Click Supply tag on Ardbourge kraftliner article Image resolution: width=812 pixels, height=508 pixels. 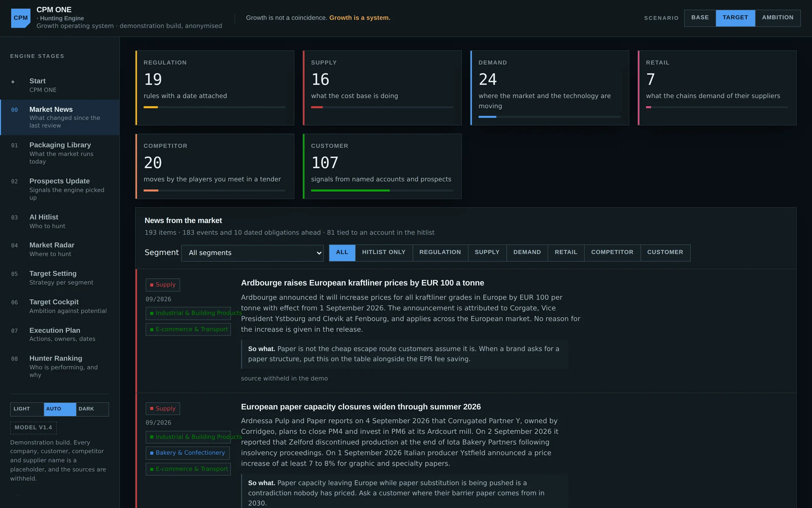(163, 285)
